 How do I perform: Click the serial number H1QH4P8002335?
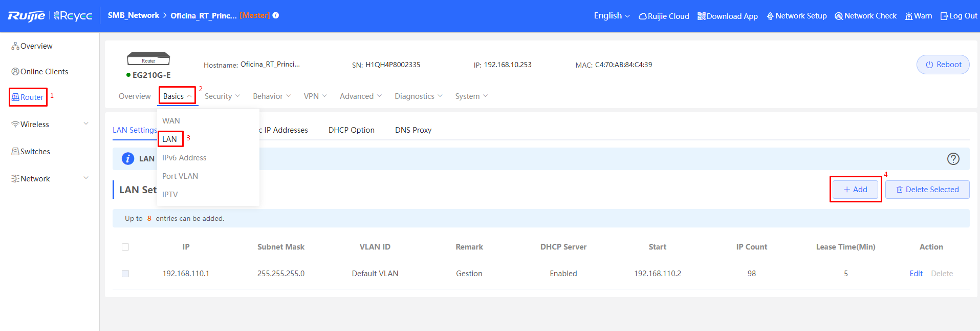click(x=393, y=65)
